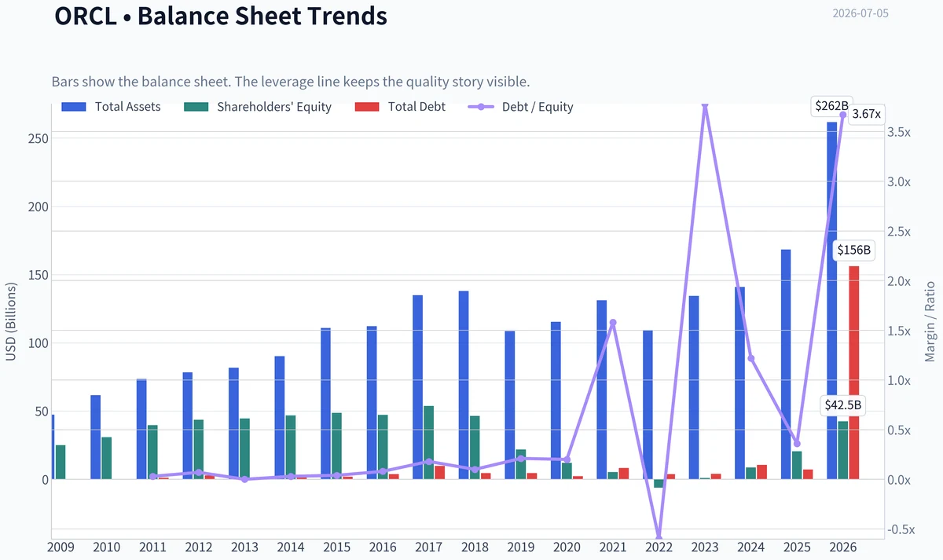The height and width of the screenshot is (560, 943).
Task: Click the 2018 Total Assets bar
Action: (464, 385)
